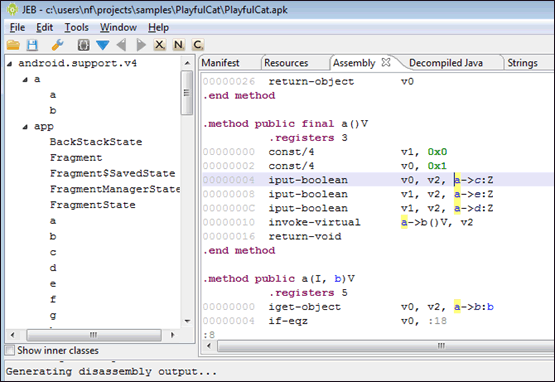Click the C comment toolbar icon
This screenshot has width=555, height=382.
[x=198, y=45]
